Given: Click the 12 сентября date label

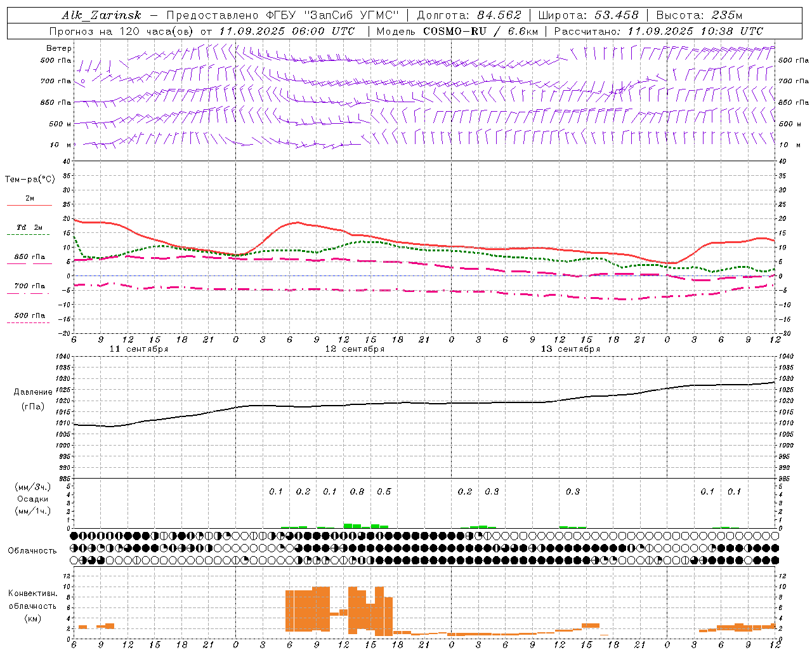Looking at the screenshot, I should [355, 349].
